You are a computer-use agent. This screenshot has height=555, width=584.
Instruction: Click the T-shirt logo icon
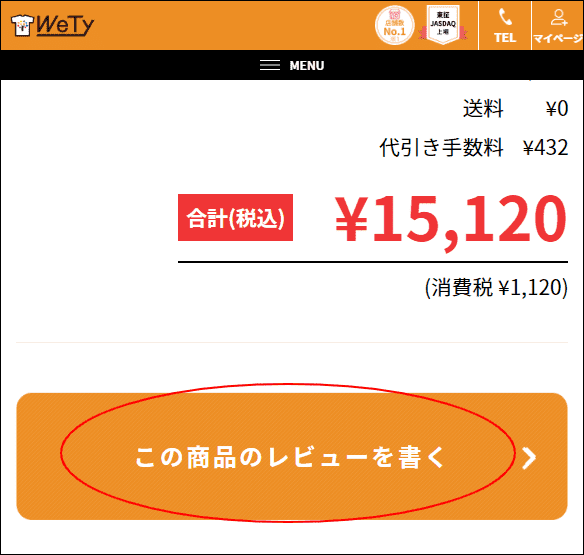22,25
